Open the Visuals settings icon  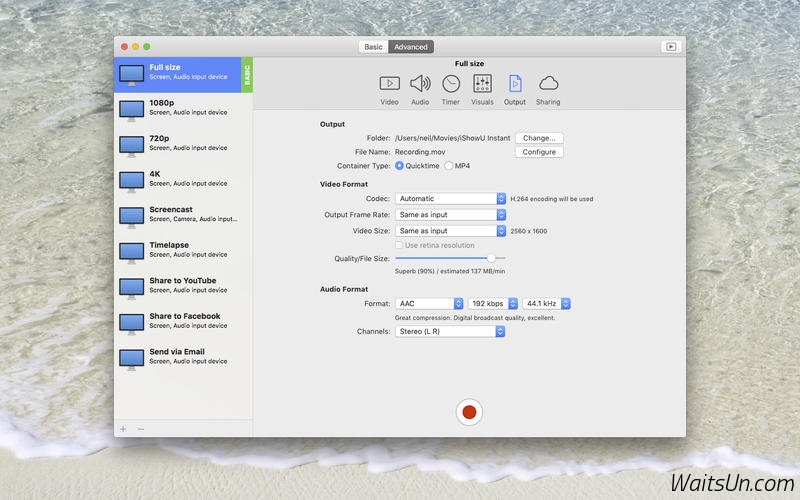point(482,84)
